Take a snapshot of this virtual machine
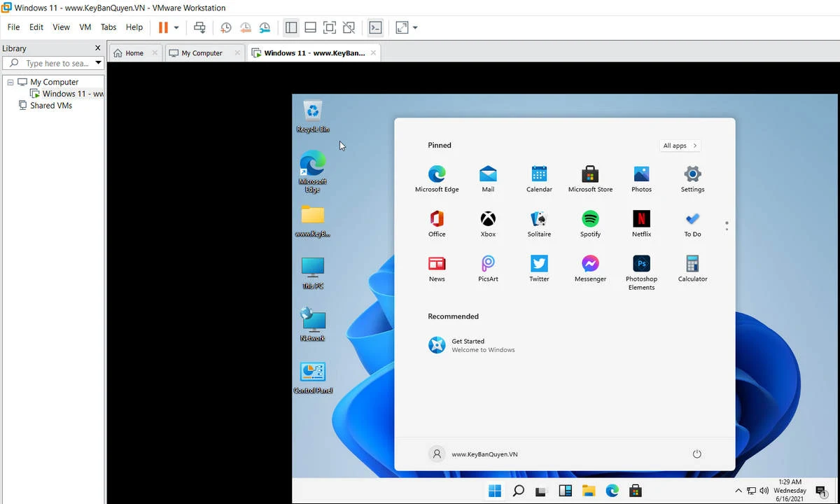The image size is (840, 504). point(226,27)
